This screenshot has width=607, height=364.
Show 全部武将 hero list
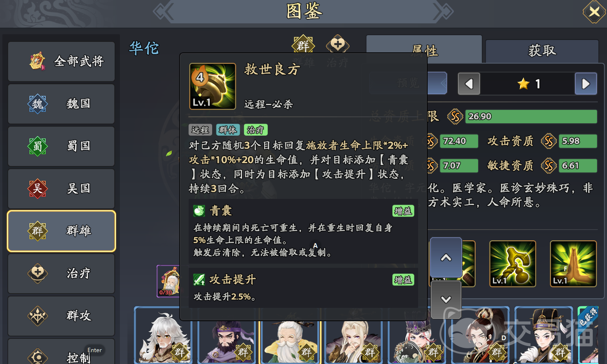[x=61, y=61]
